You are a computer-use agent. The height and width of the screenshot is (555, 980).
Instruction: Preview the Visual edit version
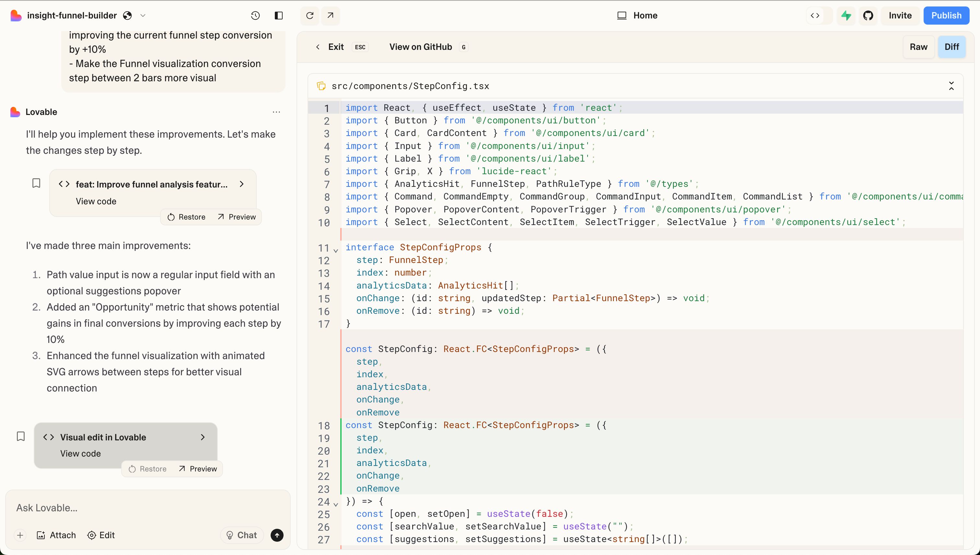click(x=198, y=469)
